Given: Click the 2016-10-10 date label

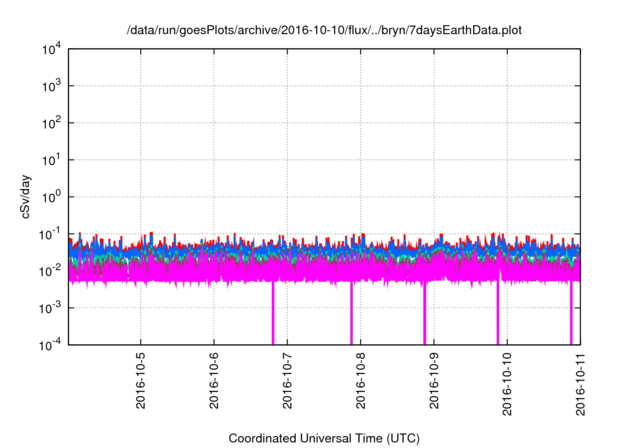Looking at the screenshot, I should point(507,384).
